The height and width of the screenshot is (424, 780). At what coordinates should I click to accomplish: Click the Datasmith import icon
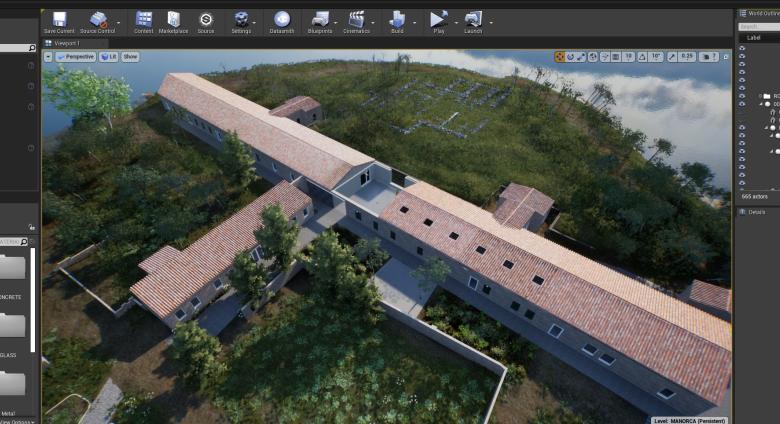(282, 22)
